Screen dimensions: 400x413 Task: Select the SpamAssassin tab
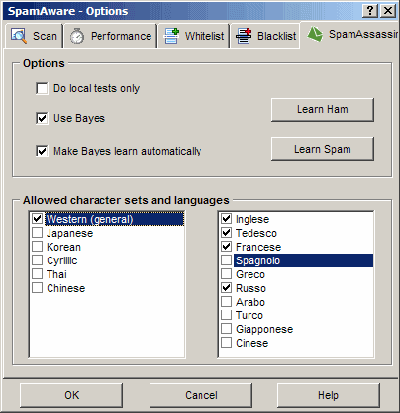[350, 34]
